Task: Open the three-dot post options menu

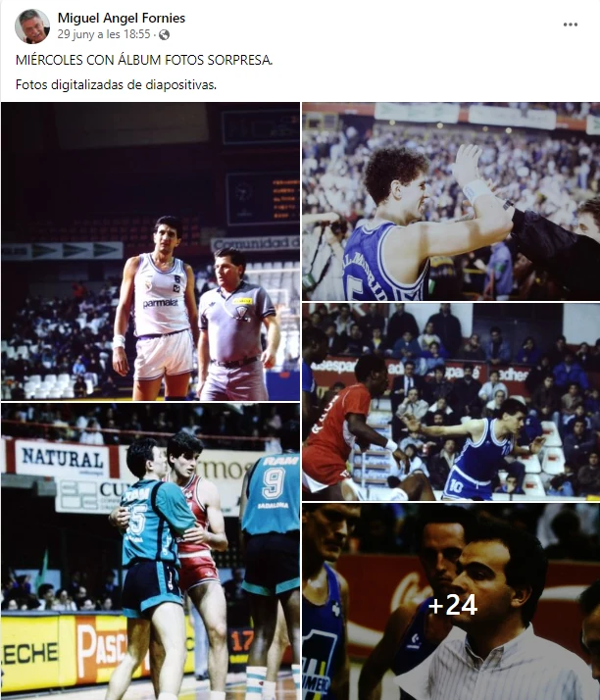Action: click(x=570, y=25)
